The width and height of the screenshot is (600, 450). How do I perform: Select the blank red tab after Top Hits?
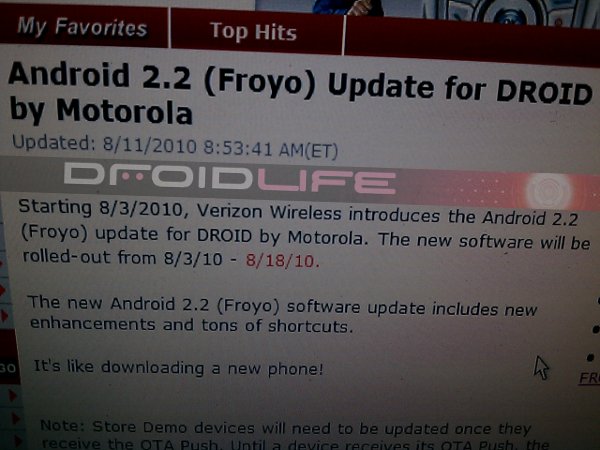tap(472, 40)
